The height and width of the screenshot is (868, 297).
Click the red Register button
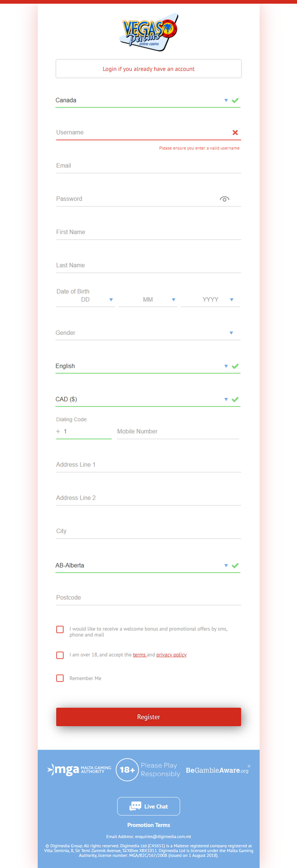148,717
